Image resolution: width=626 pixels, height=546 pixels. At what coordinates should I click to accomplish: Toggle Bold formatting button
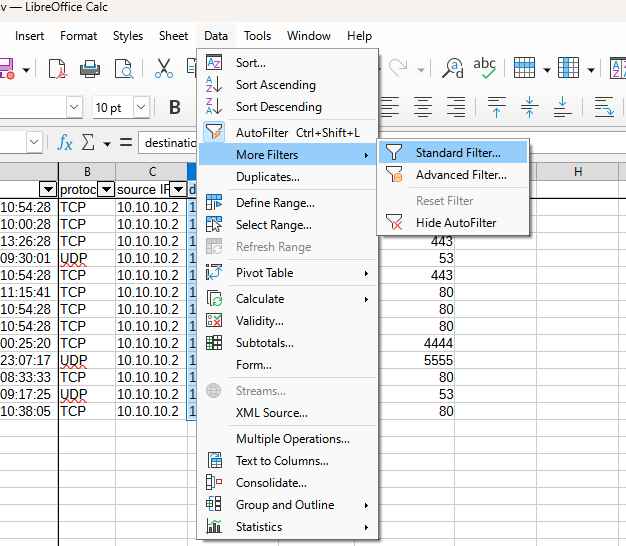[x=175, y=107]
